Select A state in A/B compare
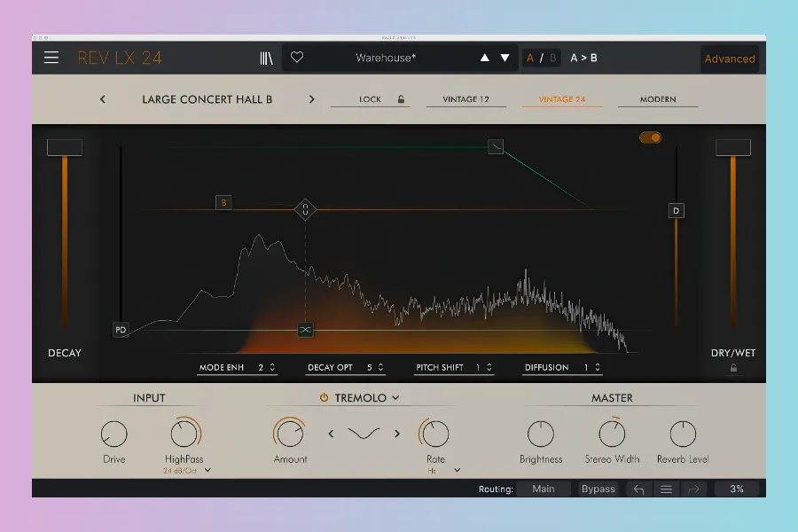This screenshot has width=798, height=532. click(530, 58)
